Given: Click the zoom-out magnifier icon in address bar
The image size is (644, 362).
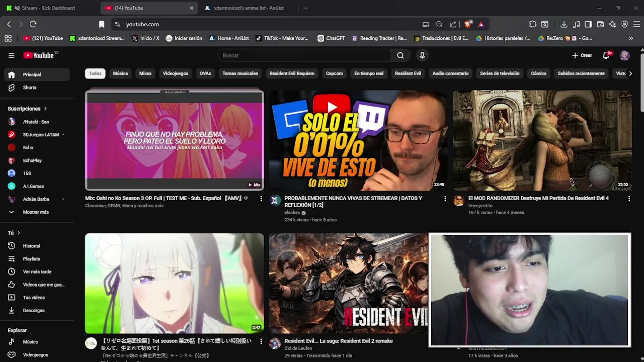Looking at the screenshot, I should click(439, 24).
